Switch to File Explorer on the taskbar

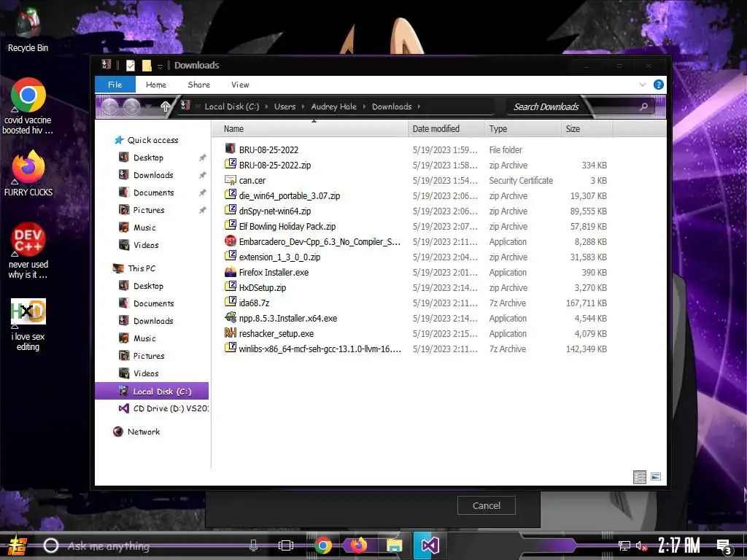click(x=395, y=545)
